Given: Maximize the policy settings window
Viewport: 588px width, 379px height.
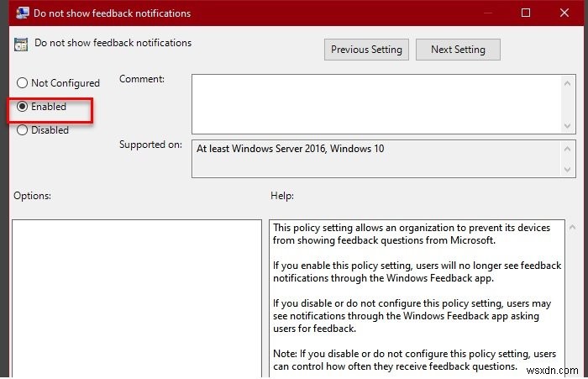Looking at the screenshot, I should 526,13.
